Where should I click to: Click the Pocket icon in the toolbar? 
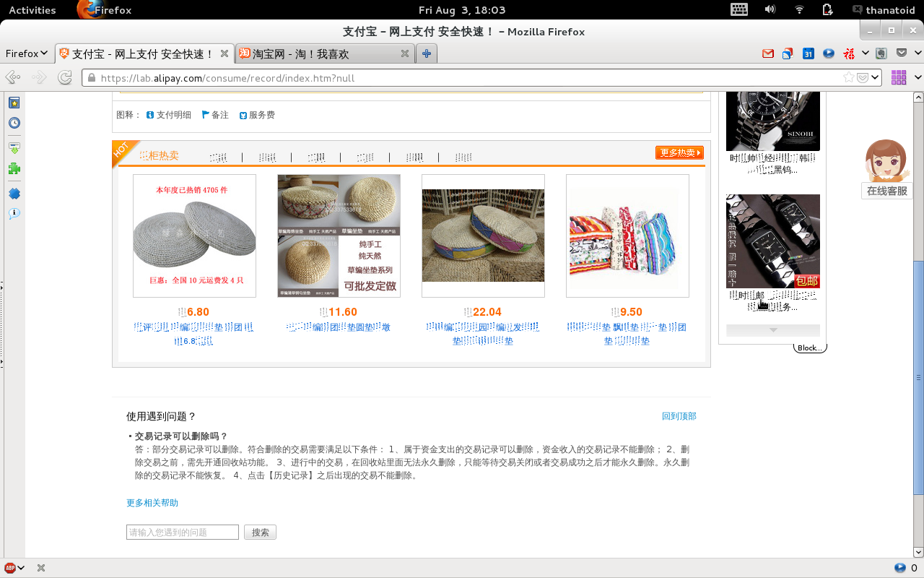pyautogui.click(x=902, y=53)
